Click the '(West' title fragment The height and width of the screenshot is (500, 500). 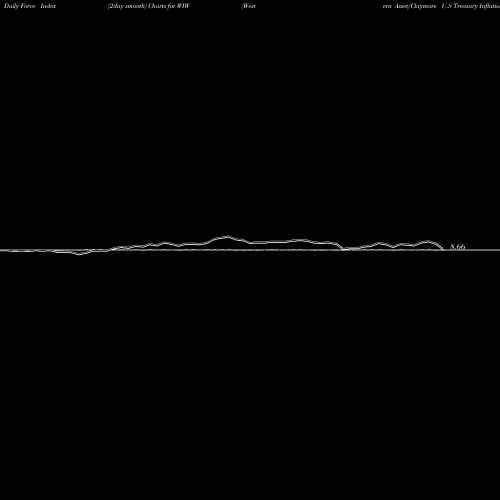pos(248,6)
